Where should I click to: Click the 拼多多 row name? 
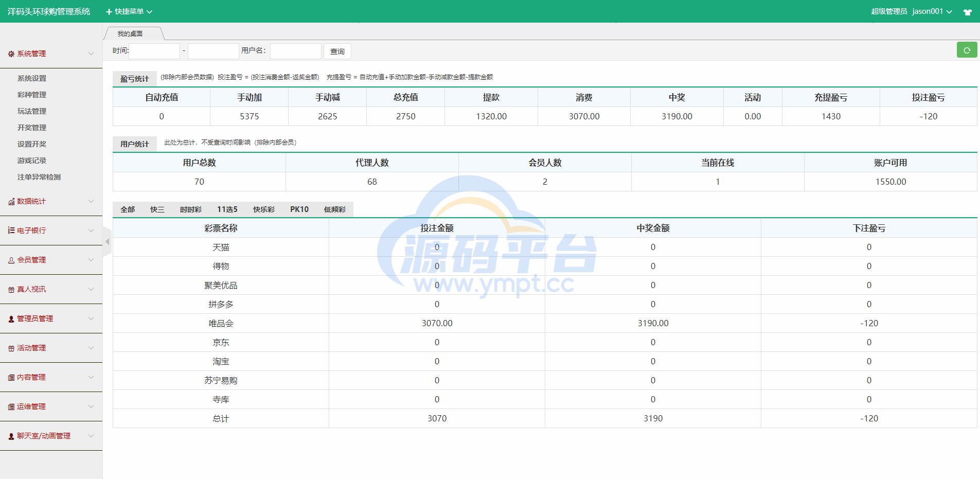(221, 304)
